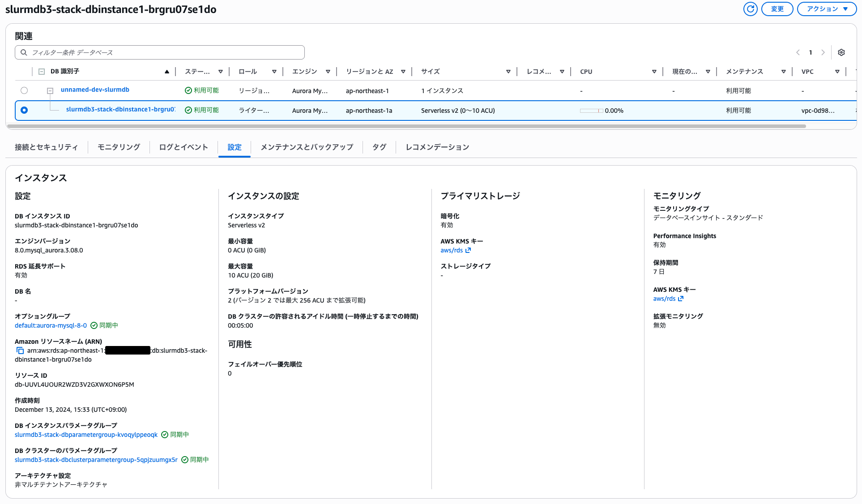
Task: Open the 接続とセキュリティ tab
Action: point(46,147)
